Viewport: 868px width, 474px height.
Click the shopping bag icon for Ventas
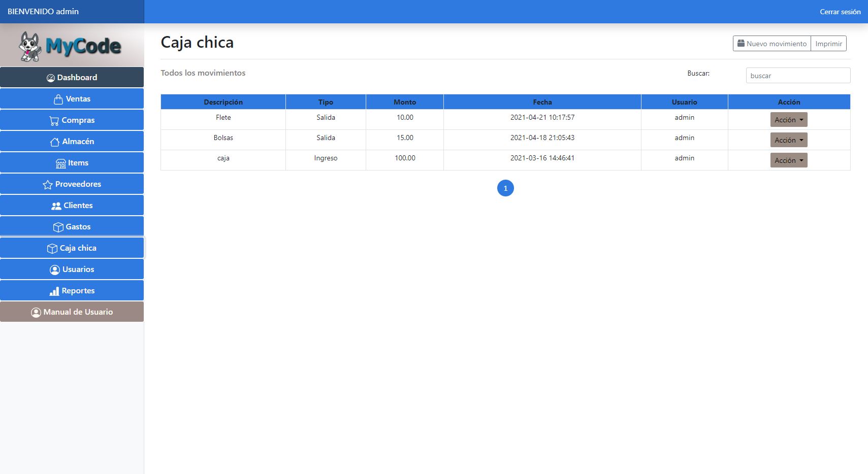[58, 99]
